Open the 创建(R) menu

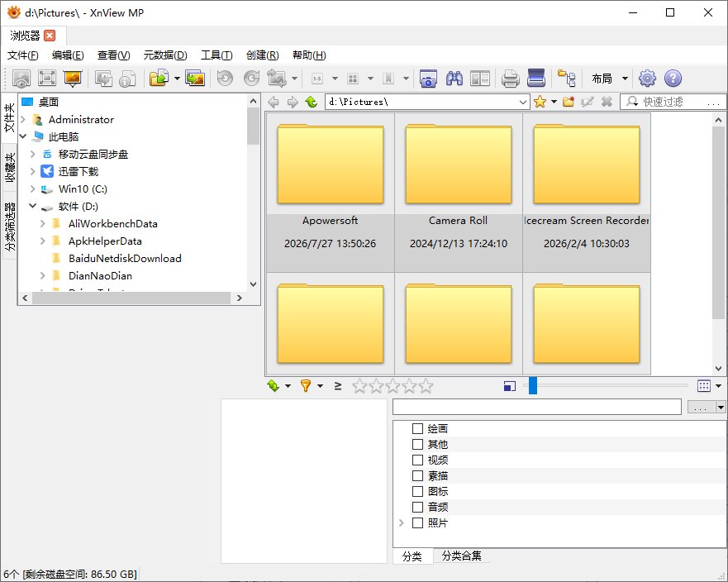click(x=262, y=55)
